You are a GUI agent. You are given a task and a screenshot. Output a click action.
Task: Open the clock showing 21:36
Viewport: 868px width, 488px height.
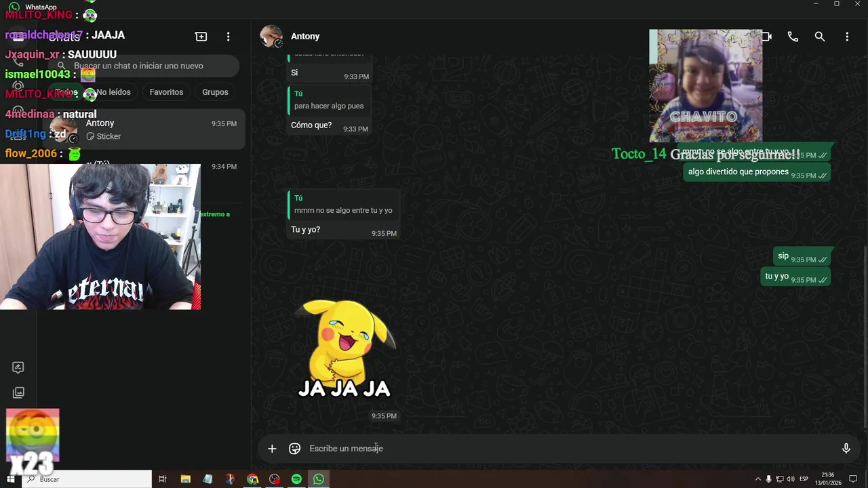pyautogui.click(x=829, y=479)
